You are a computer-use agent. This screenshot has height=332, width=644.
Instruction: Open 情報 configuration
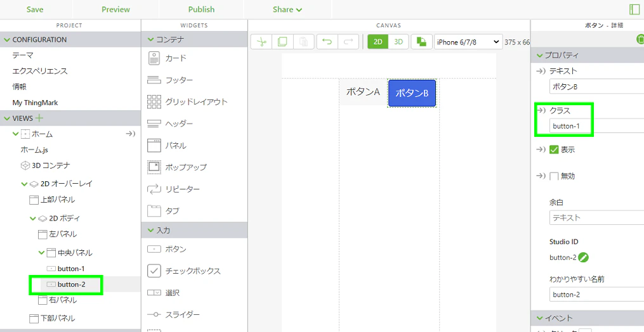pos(19,87)
